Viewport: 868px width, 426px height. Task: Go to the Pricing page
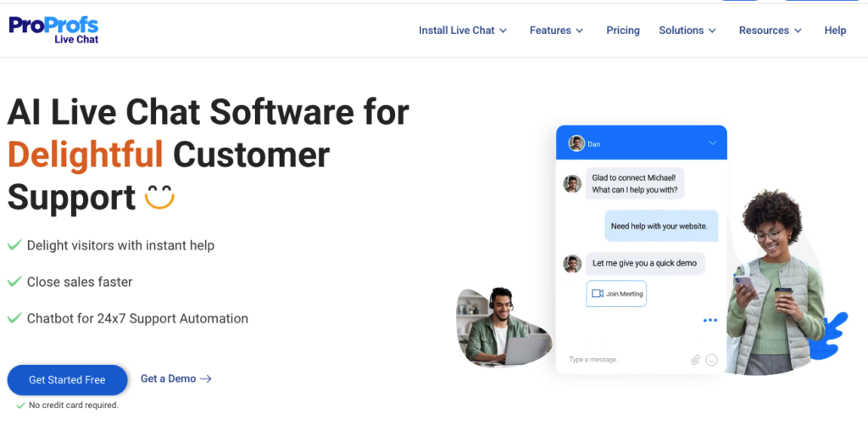tap(623, 31)
